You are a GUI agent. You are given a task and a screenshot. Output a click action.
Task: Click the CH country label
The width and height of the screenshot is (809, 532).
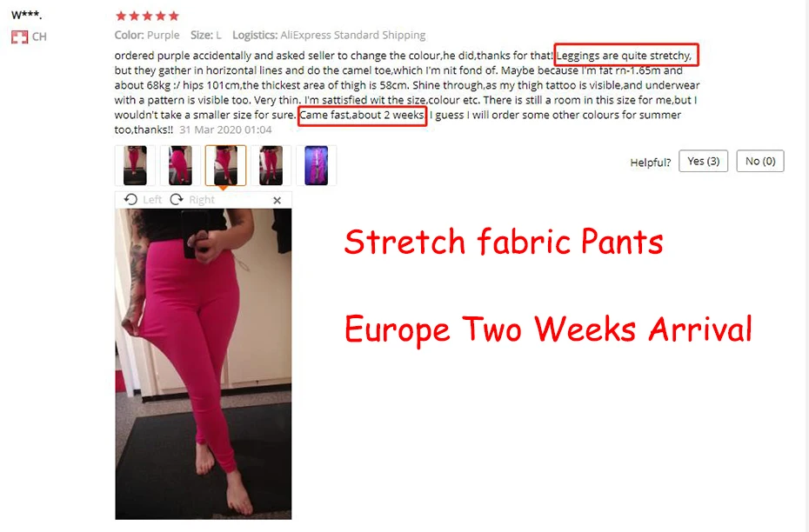(39, 37)
